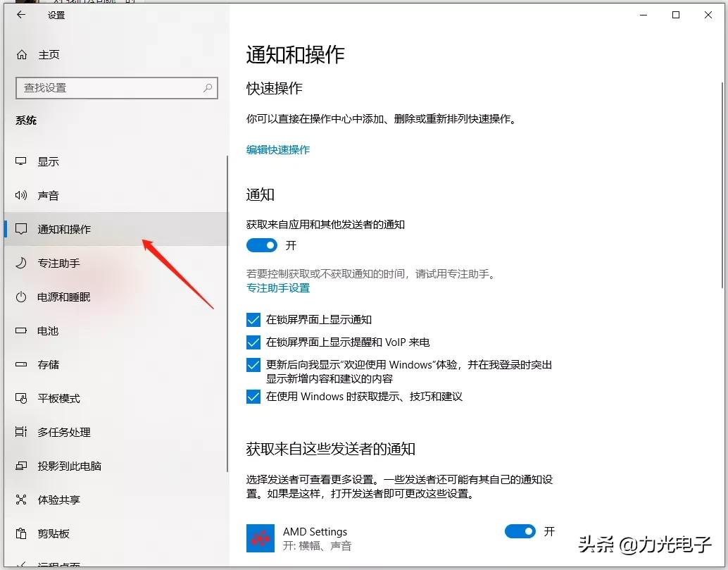Click the 电源和睡眠 power icon
Image resolution: width=728 pixels, height=570 pixels.
click(x=21, y=297)
